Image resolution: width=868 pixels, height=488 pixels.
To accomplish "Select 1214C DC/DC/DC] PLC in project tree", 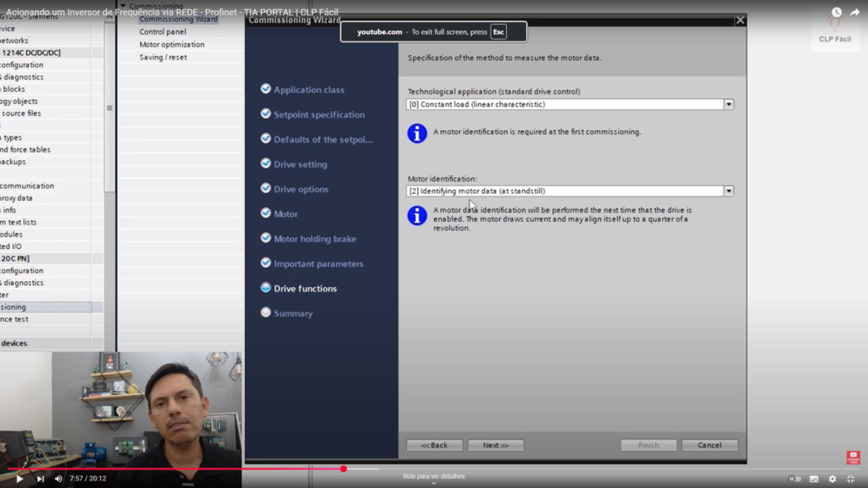I will click(x=31, y=53).
